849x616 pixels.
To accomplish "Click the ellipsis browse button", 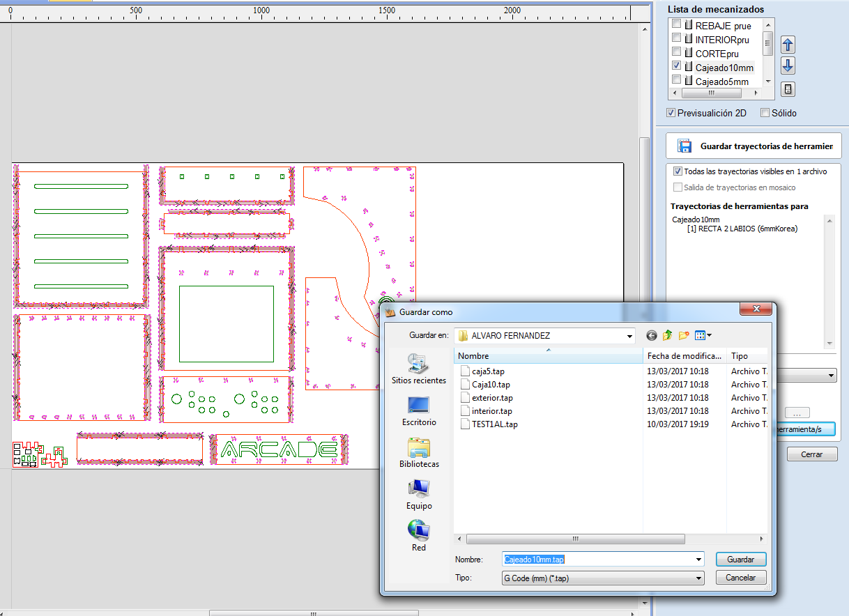I will click(x=797, y=413).
